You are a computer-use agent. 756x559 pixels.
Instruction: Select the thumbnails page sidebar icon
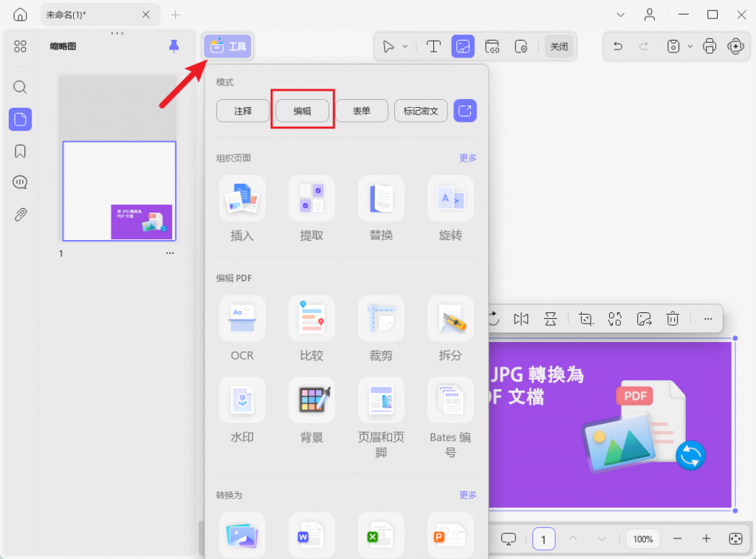pos(20,119)
